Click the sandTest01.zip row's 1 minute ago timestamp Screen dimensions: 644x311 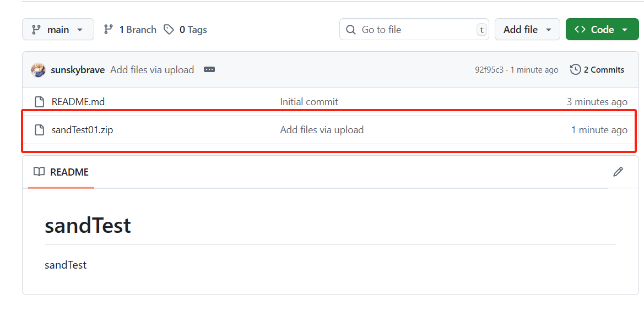599,130
